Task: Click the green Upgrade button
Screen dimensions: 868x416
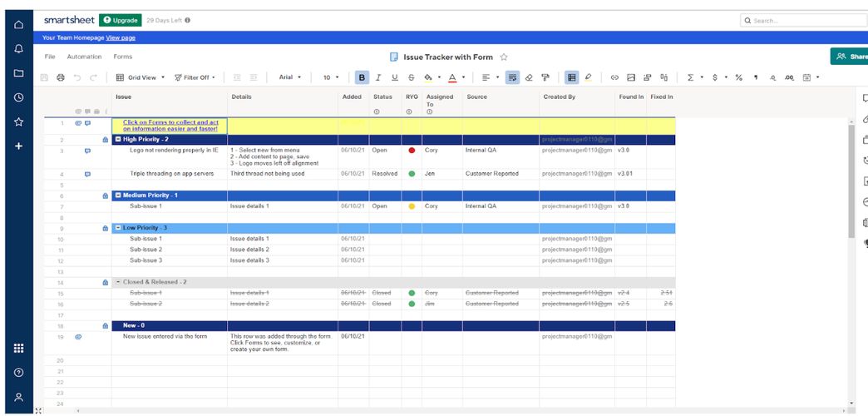Action: (x=120, y=20)
